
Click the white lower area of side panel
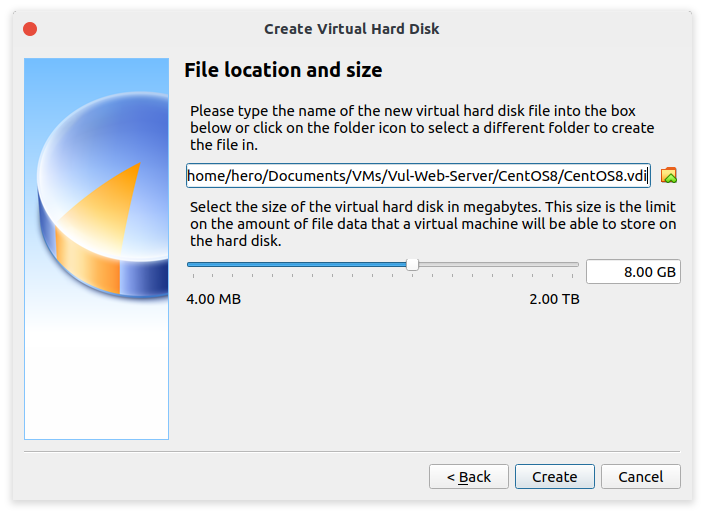click(96, 382)
